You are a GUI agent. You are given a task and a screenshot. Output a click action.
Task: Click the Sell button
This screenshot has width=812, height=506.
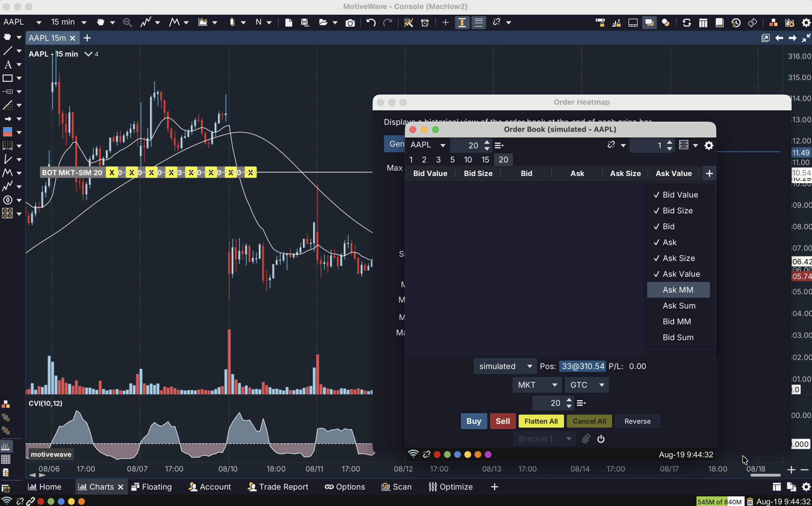pos(503,421)
